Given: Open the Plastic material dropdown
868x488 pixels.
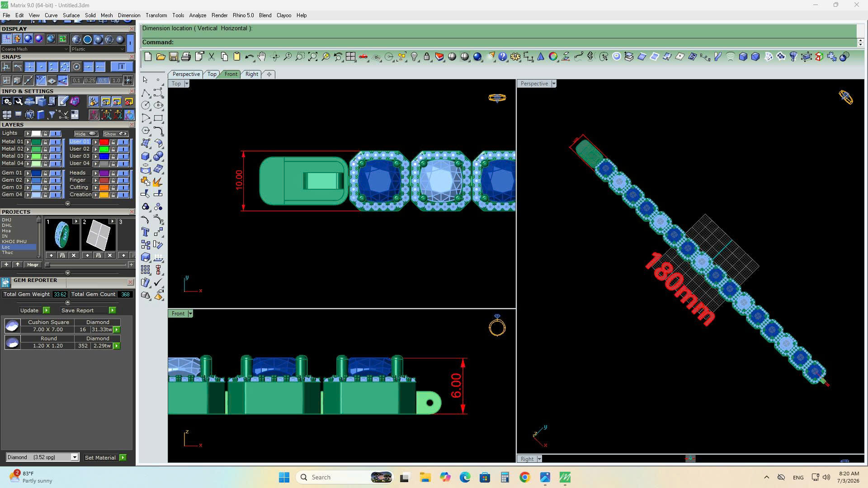Looking at the screenshot, I should [x=98, y=49].
